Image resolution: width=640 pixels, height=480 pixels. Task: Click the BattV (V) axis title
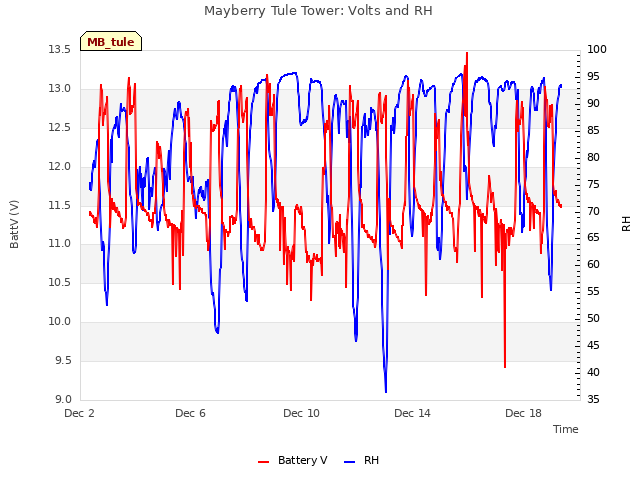[14, 224]
